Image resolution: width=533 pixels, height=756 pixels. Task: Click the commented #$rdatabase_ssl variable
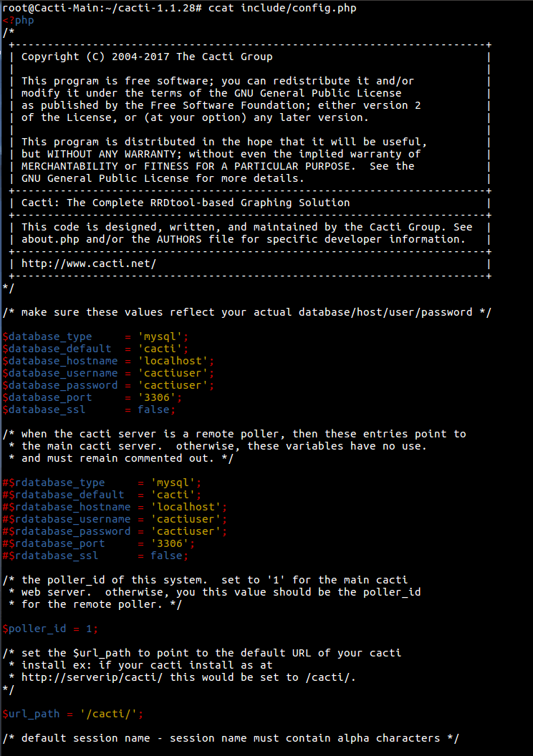point(51,556)
